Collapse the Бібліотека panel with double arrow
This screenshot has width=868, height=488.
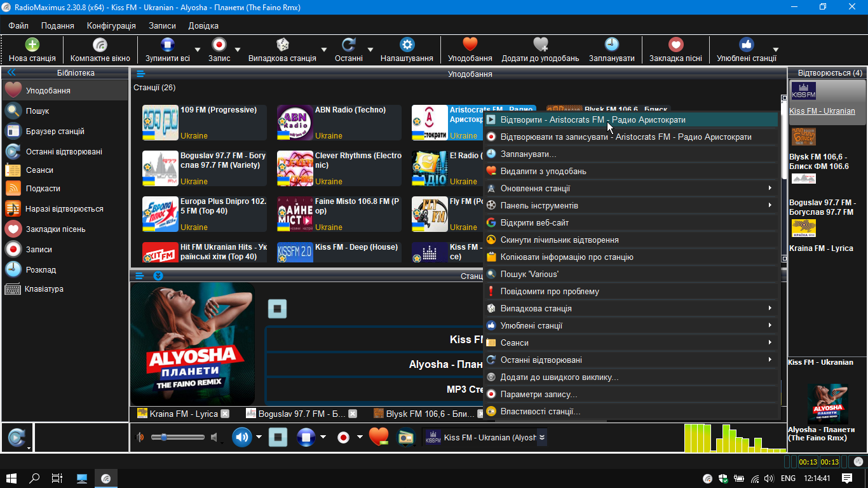(11, 73)
